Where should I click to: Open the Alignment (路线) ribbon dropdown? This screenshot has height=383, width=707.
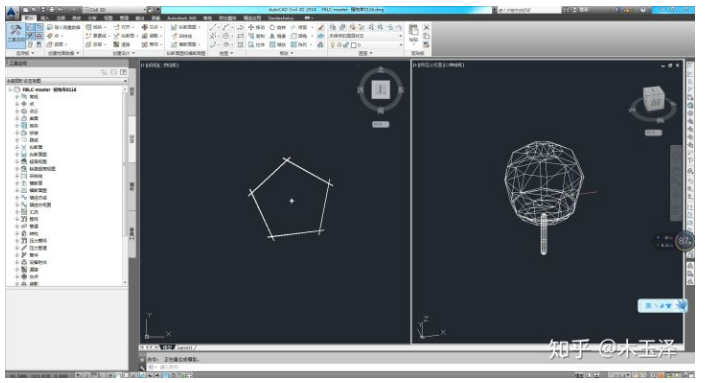pyautogui.click(x=123, y=28)
